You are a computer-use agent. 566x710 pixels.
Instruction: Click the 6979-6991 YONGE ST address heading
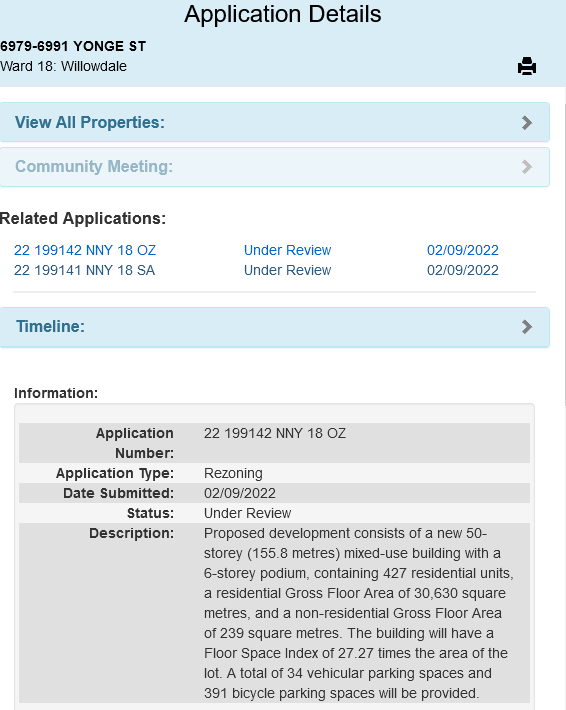click(73, 46)
